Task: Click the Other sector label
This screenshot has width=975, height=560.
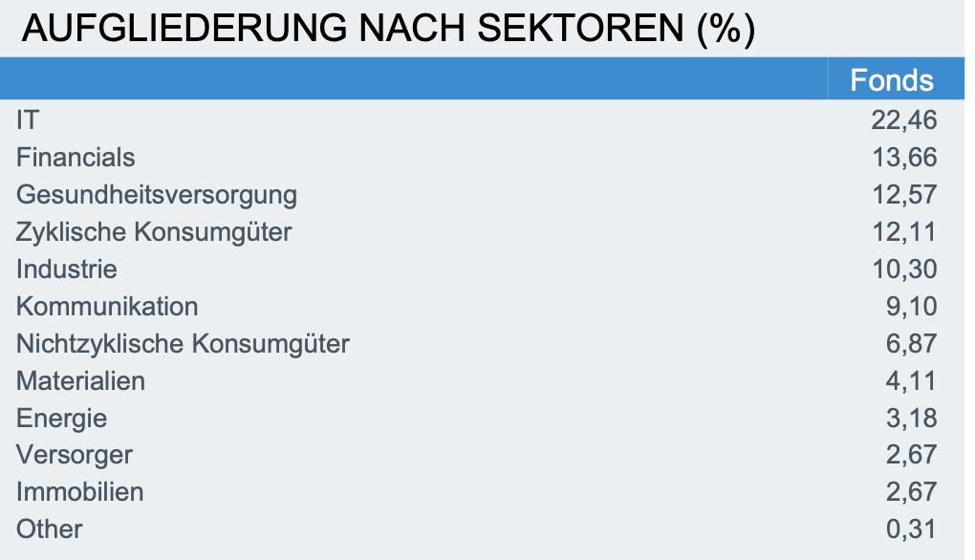Action: coord(50,528)
